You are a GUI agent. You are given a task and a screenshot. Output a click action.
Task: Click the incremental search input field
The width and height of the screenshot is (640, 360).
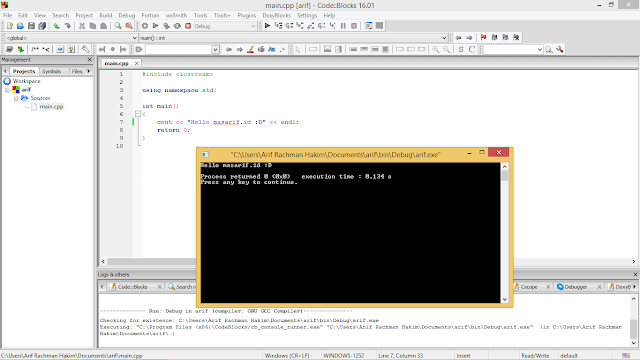[179, 49]
